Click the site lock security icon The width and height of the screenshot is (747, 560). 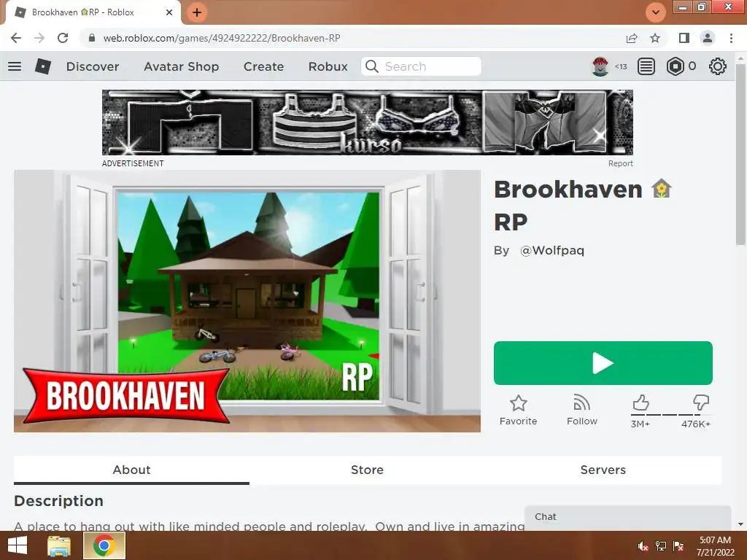click(x=92, y=38)
